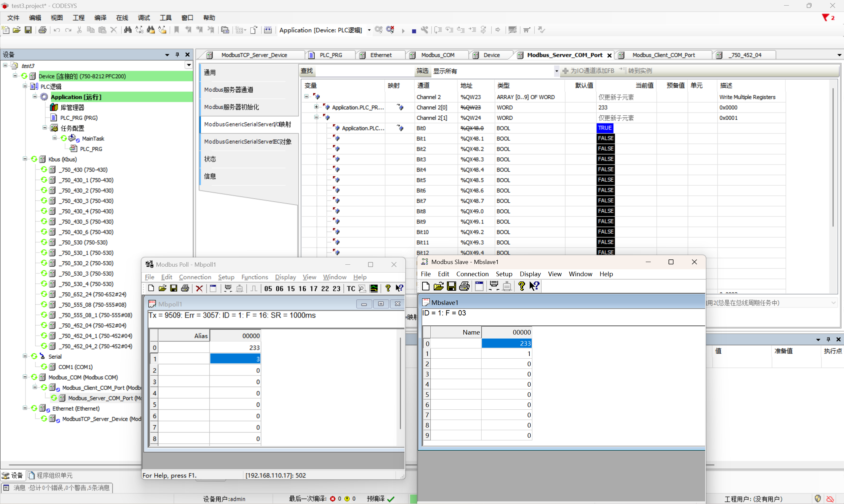The height and width of the screenshot is (504, 844).
Task: Toggle TC traffic display in Modbus Poll
Action: [x=351, y=289]
